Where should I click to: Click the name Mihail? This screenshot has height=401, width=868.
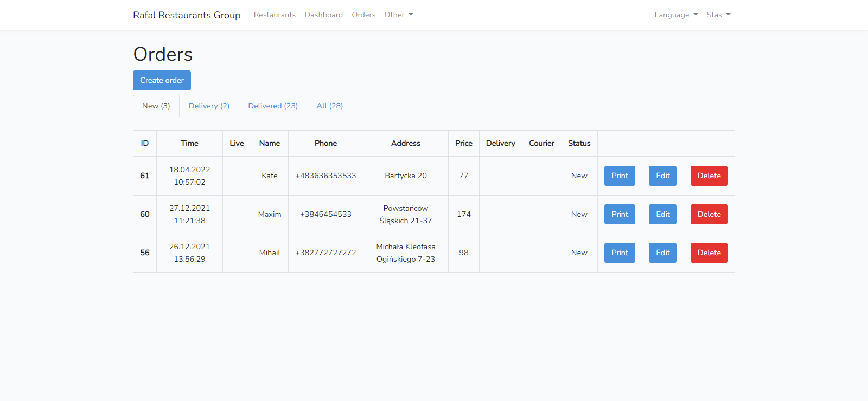pyautogui.click(x=270, y=253)
